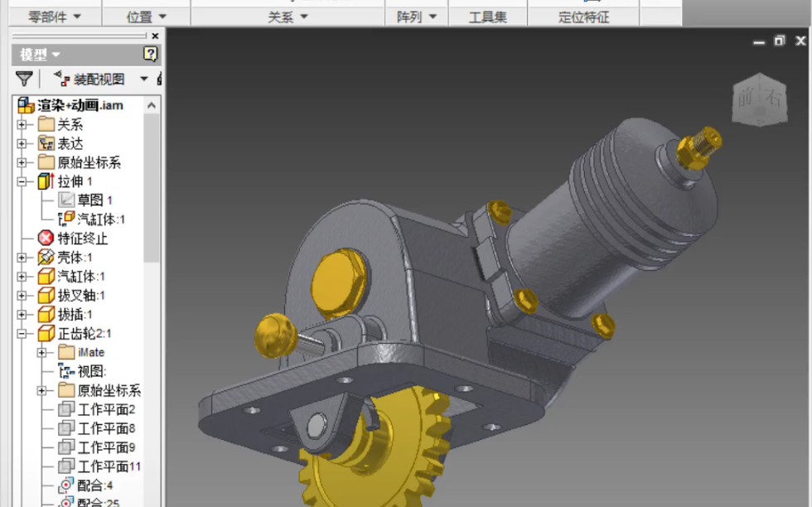Select 汽缸体:1 under 拉伸 1
Image resolution: width=812 pixels, height=507 pixels.
click(x=101, y=220)
